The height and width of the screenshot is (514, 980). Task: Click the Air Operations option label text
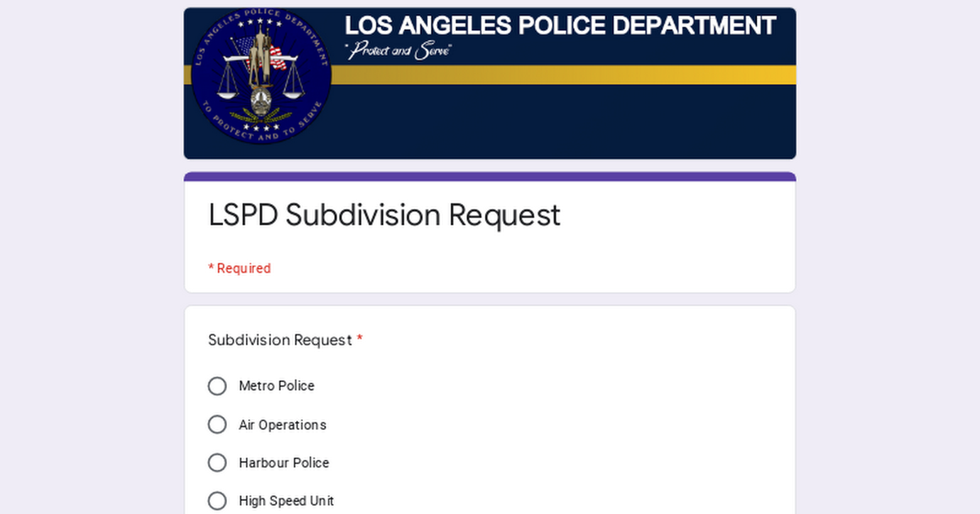pyautogui.click(x=282, y=424)
